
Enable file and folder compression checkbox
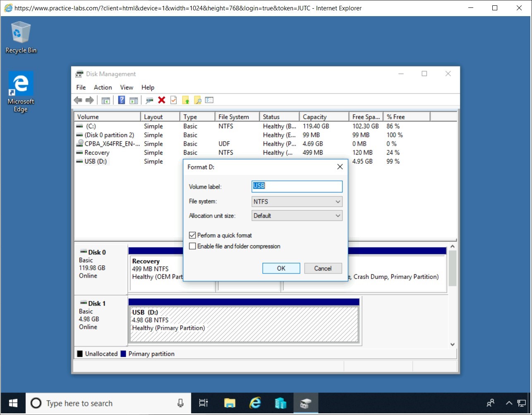tap(192, 246)
